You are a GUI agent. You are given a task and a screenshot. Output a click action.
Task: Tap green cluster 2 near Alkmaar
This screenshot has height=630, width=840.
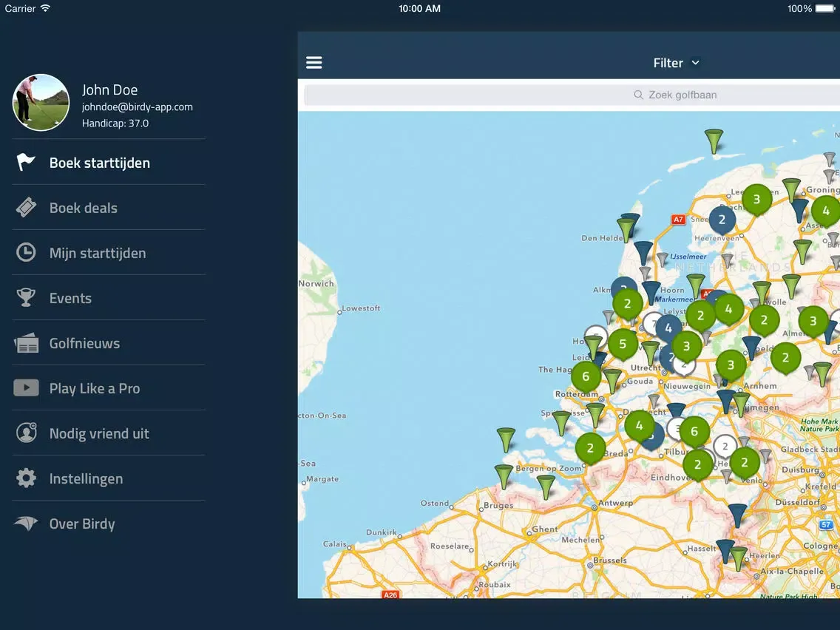(627, 305)
